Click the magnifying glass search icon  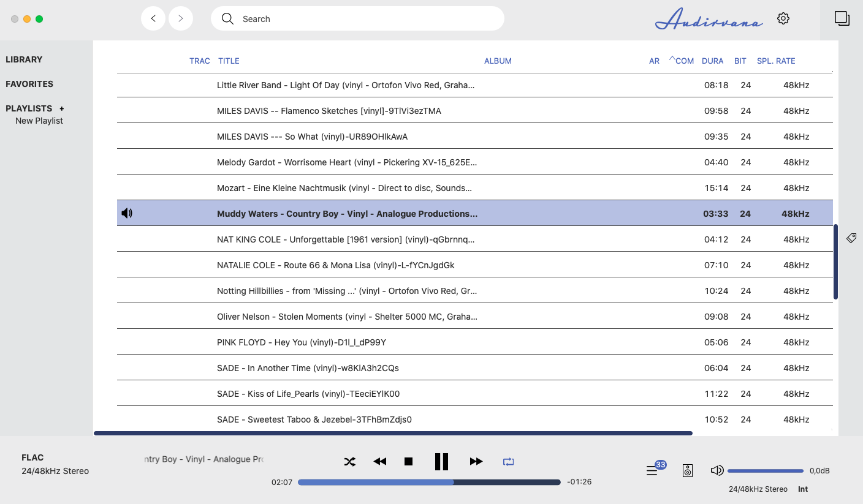227,18
